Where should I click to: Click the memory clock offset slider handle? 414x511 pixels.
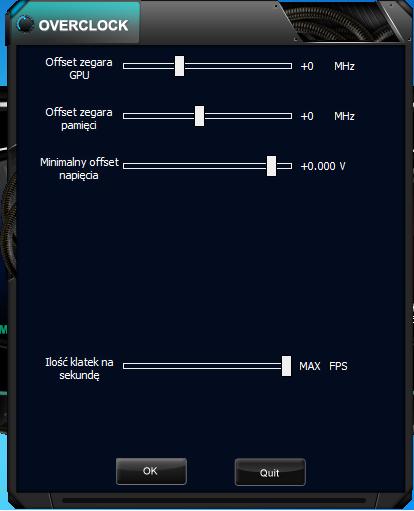pos(199,116)
